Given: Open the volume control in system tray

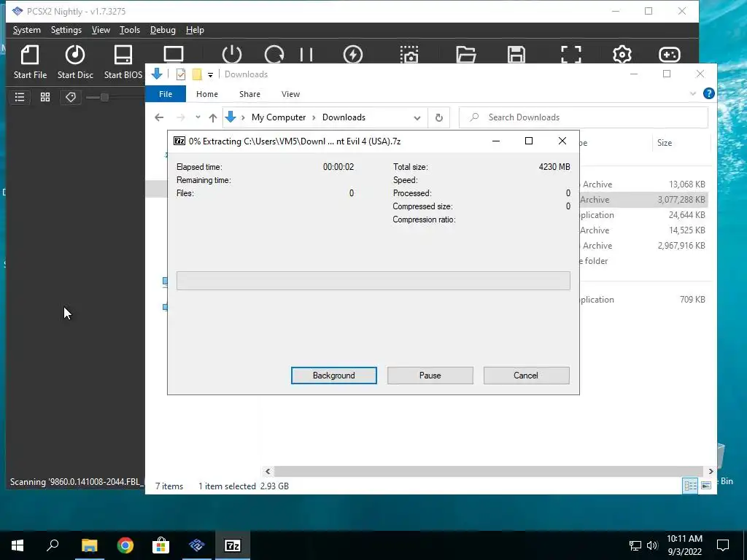Looking at the screenshot, I should 652,545.
